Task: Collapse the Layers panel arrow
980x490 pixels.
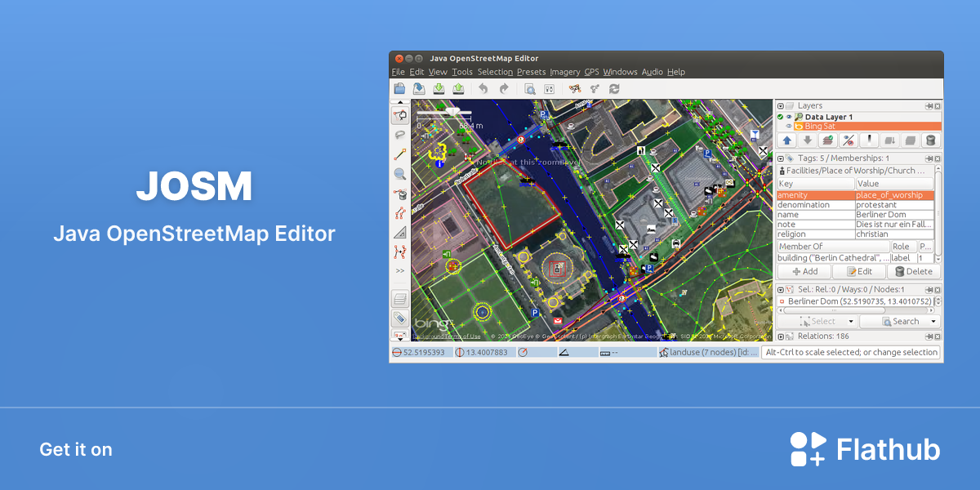Action: 781,106
